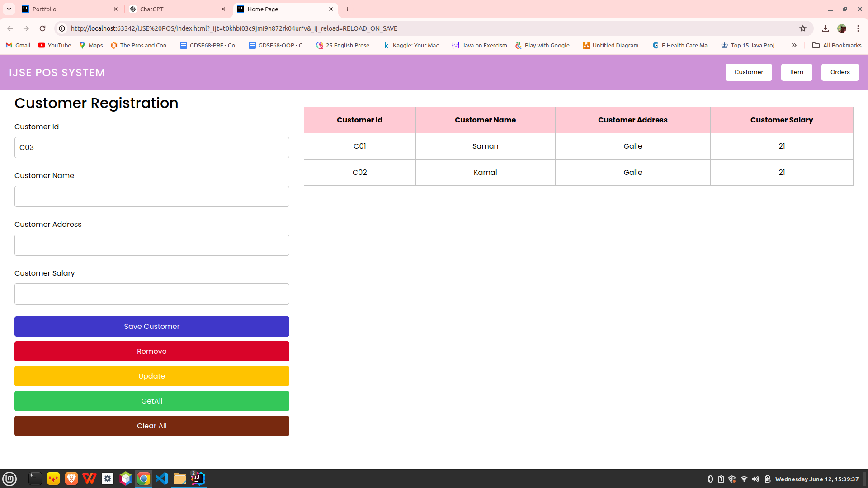The image size is (868, 488).
Task: Launch Visual Studio Code from taskbar
Action: pyautogui.click(x=162, y=479)
